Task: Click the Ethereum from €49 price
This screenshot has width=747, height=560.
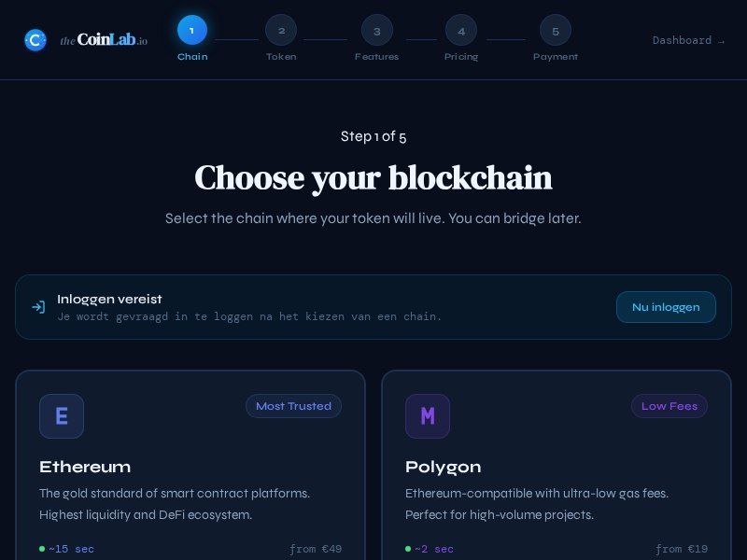Action: pyautogui.click(x=316, y=549)
